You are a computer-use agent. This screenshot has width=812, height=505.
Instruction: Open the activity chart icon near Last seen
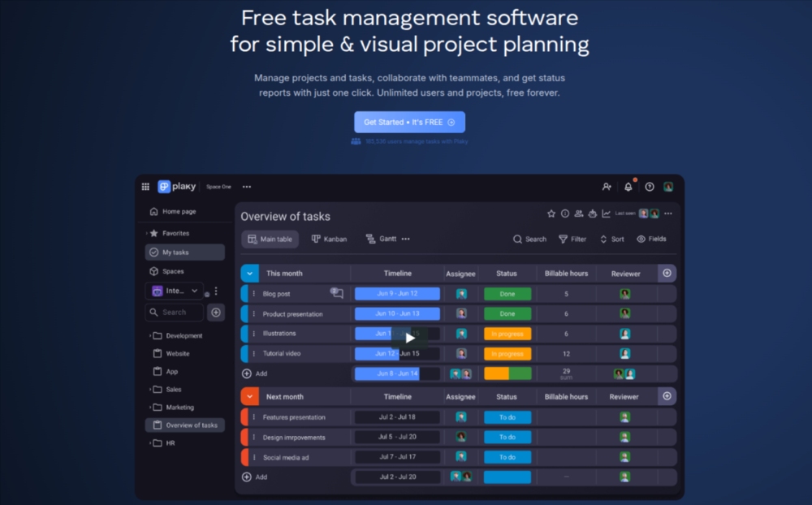tap(606, 214)
